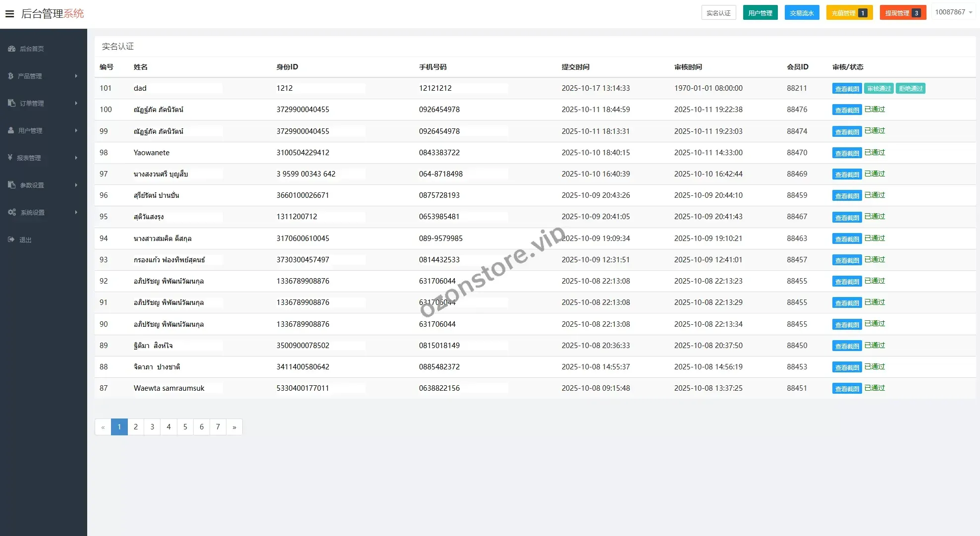Click the gears icon beside 系统设置
Image resolution: width=980 pixels, height=536 pixels.
(x=12, y=212)
